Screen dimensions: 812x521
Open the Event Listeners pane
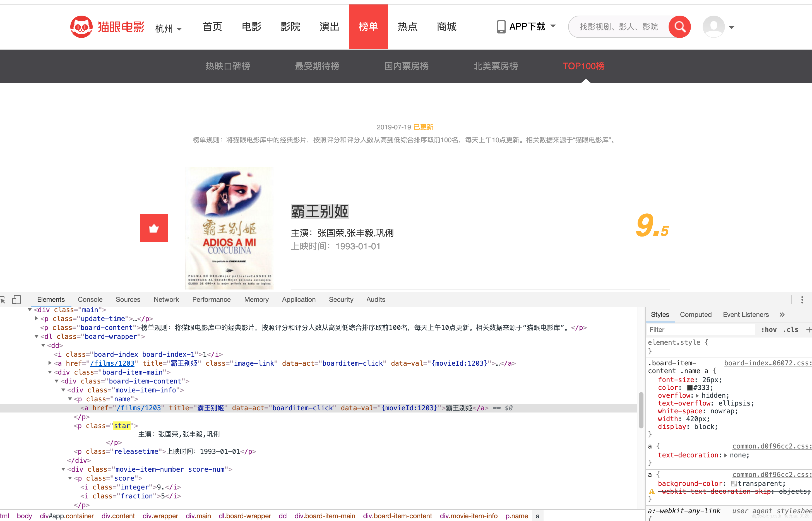point(746,315)
